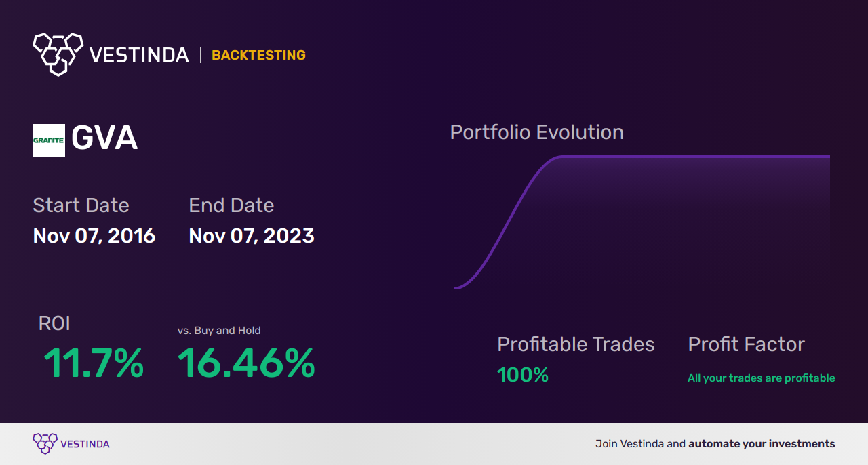Click the Portfolio Evolution chart title
This screenshot has height=465, width=868.
tap(536, 132)
